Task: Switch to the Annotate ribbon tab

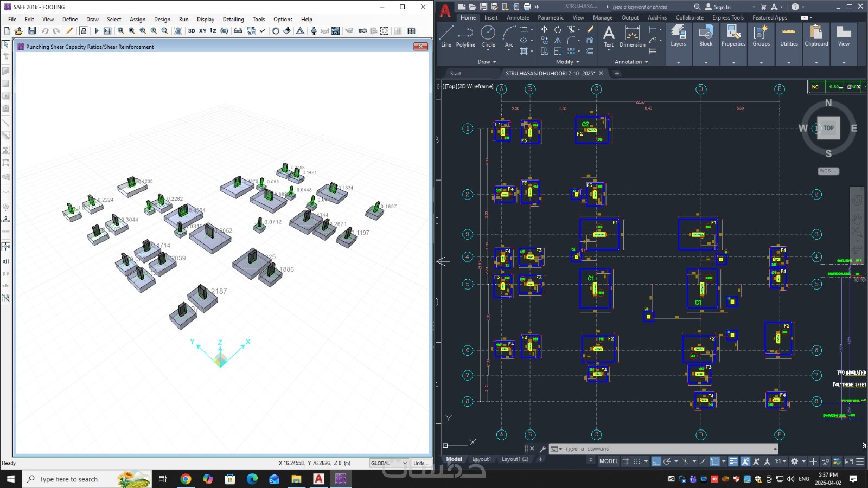Action: (x=518, y=17)
